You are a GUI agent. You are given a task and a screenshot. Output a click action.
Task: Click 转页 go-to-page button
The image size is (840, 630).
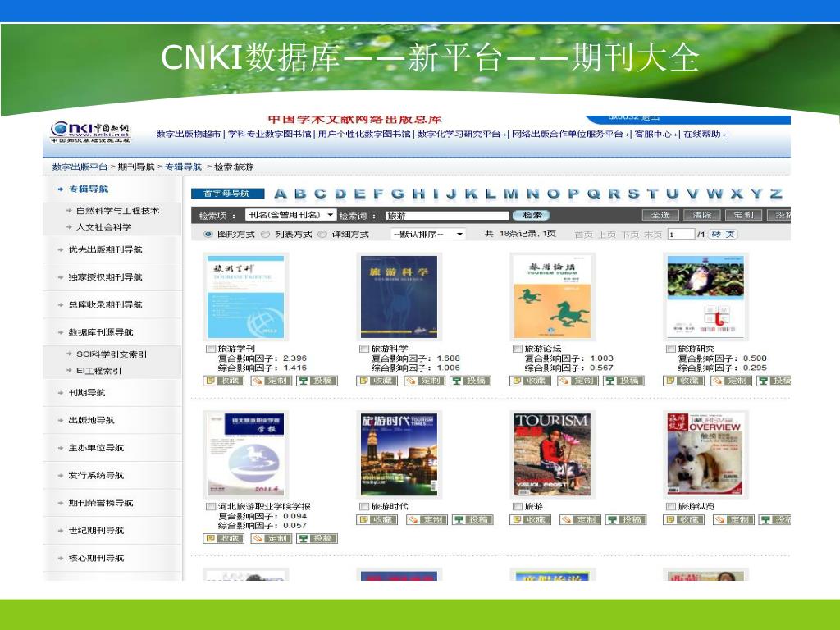[x=723, y=234]
